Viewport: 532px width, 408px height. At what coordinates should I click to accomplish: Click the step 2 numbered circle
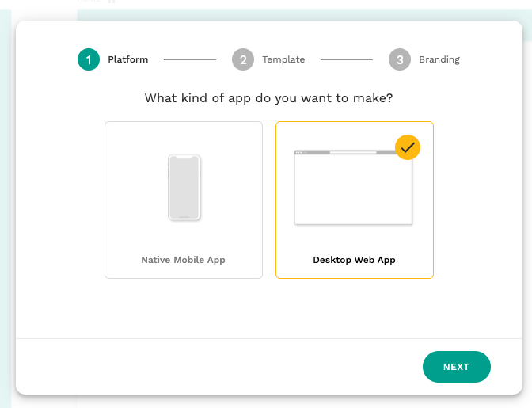tap(243, 59)
